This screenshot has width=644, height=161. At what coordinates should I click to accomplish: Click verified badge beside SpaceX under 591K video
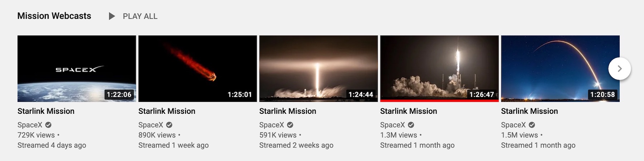pyautogui.click(x=290, y=125)
